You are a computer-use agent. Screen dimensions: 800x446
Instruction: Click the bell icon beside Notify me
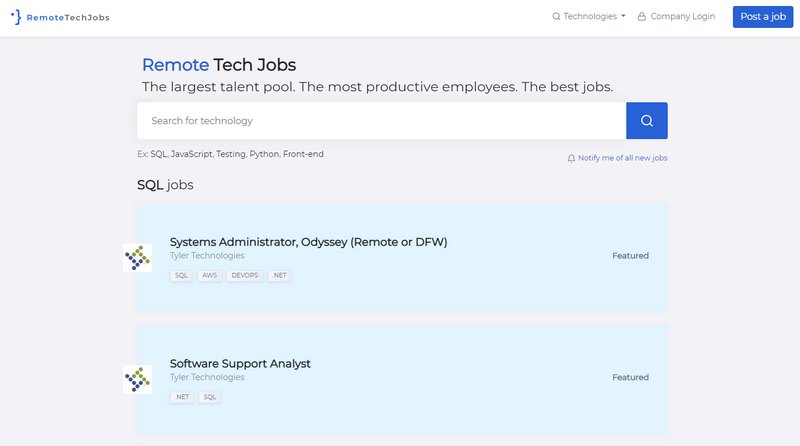[x=571, y=159]
